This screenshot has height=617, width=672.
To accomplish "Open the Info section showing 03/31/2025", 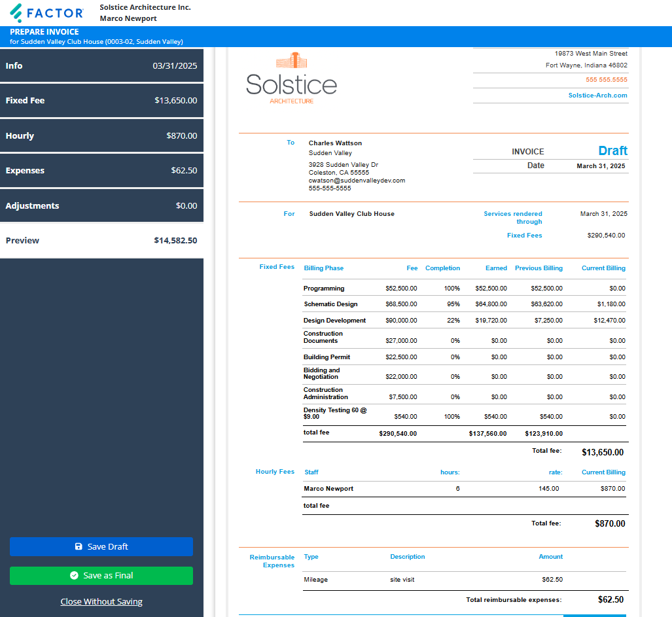I will click(x=101, y=65).
